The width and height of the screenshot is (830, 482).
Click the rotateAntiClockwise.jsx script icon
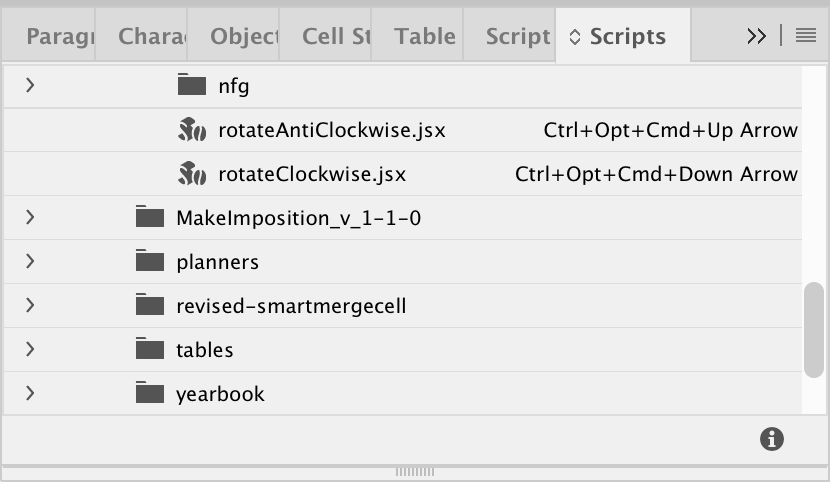191,130
